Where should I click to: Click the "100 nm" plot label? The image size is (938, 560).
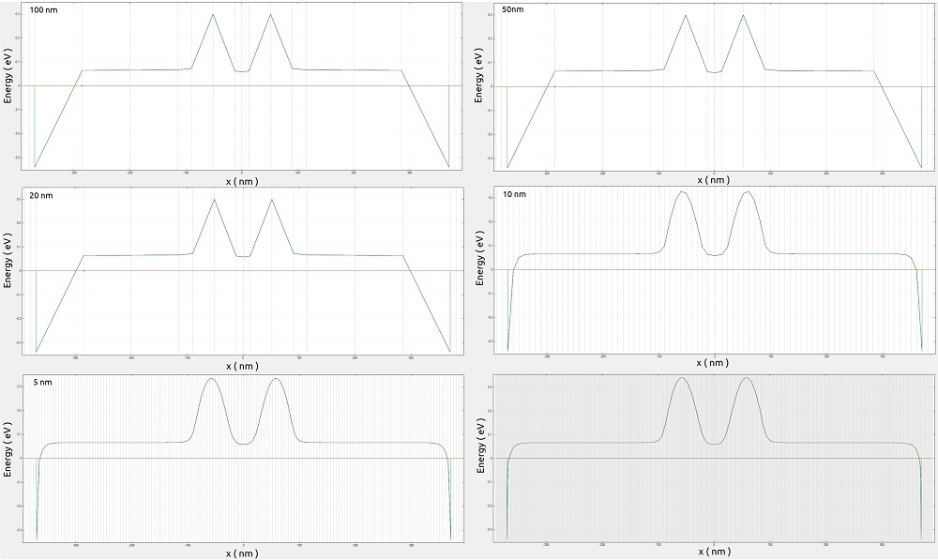click(44, 10)
